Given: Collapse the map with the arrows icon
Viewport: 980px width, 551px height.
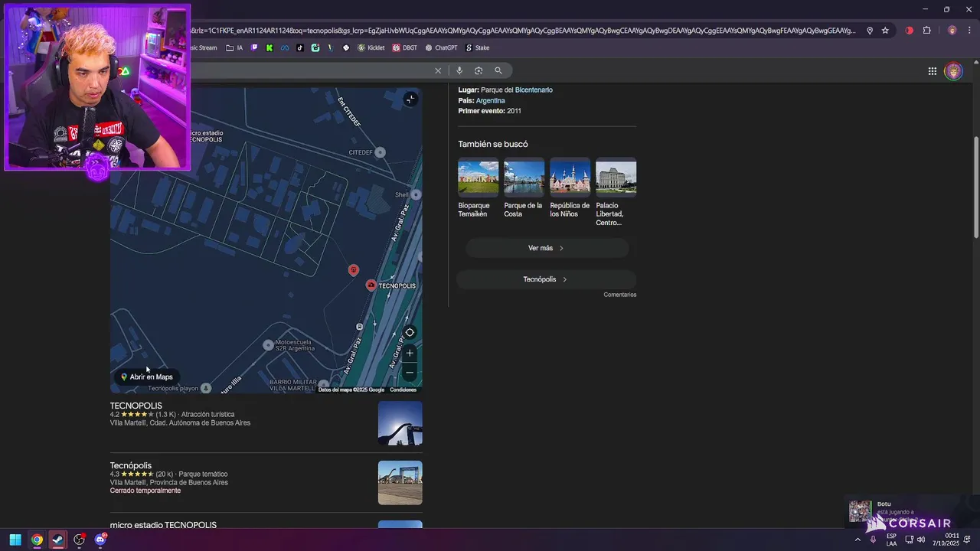Looking at the screenshot, I should coord(410,99).
